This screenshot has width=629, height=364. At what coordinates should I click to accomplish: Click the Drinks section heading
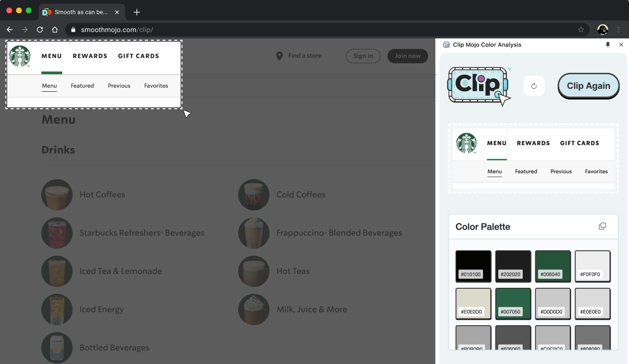[x=58, y=150]
